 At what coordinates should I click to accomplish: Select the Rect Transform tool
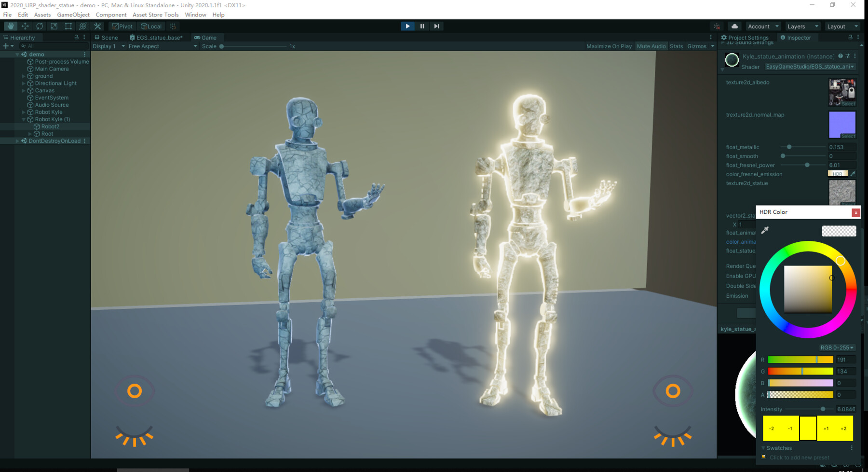(x=68, y=26)
